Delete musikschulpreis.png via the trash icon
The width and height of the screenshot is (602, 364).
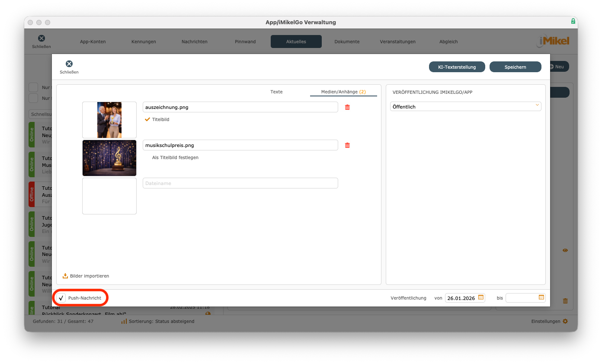347,145
